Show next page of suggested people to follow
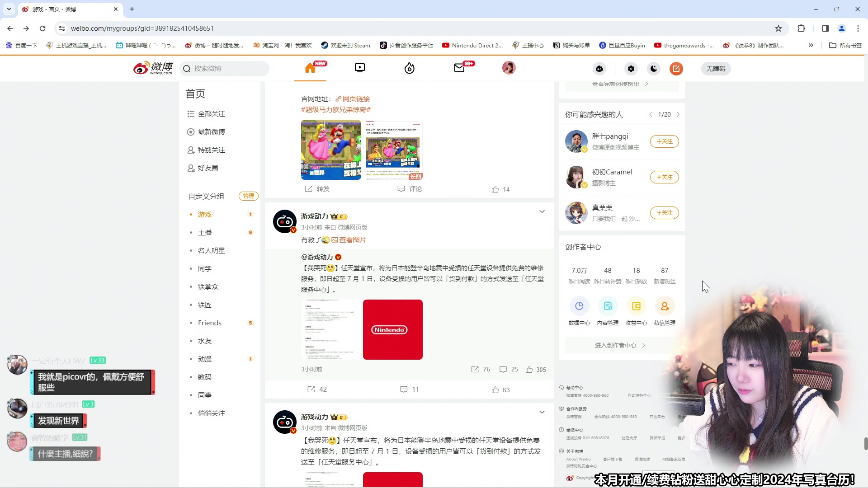The width and height of the screenshot is (868, 488). pyautogui.click(x=679, y=114)
